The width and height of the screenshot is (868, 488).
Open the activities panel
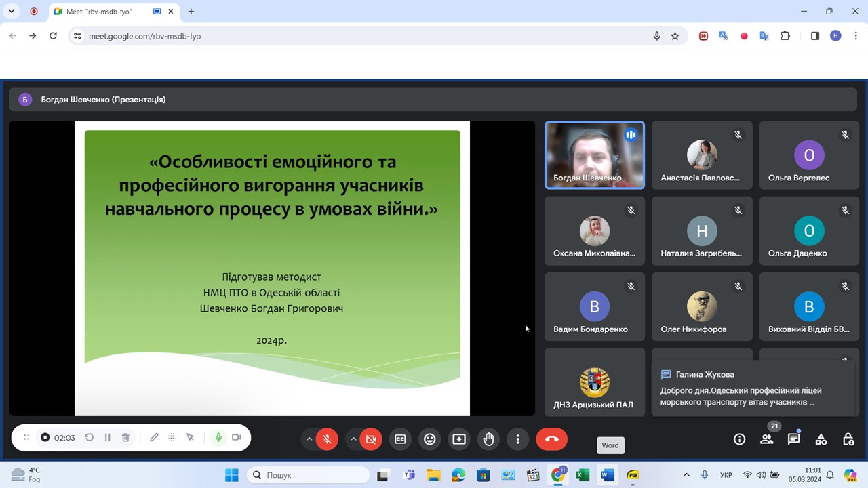(x=821, y=439)
